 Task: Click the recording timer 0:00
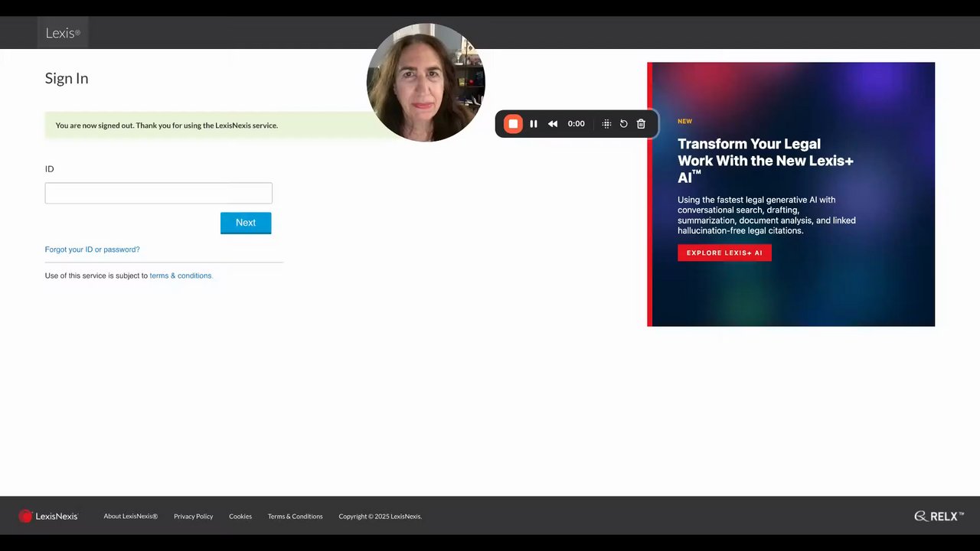pyautogui.click(x=577, y=124)
